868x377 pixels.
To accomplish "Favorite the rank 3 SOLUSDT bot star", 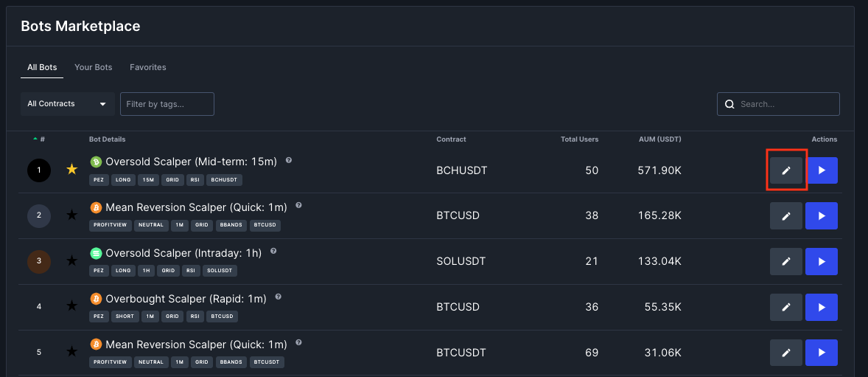I will point(71,260).
